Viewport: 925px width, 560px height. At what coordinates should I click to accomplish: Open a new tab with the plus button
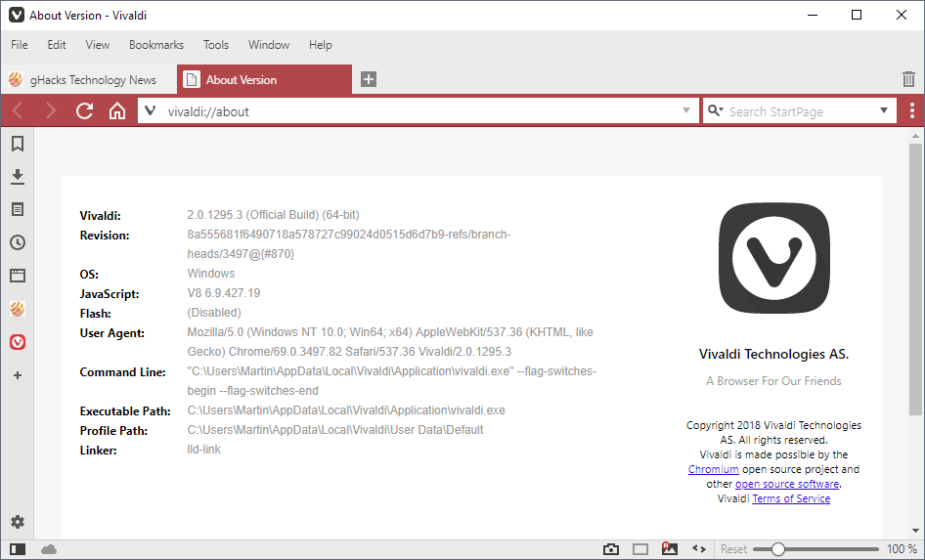(369, 79)
